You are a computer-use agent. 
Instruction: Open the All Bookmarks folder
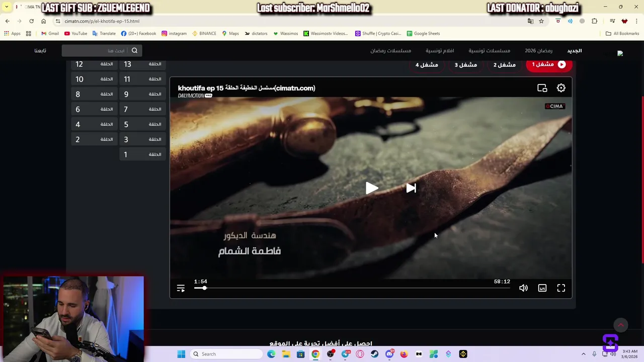coord(622,34)
